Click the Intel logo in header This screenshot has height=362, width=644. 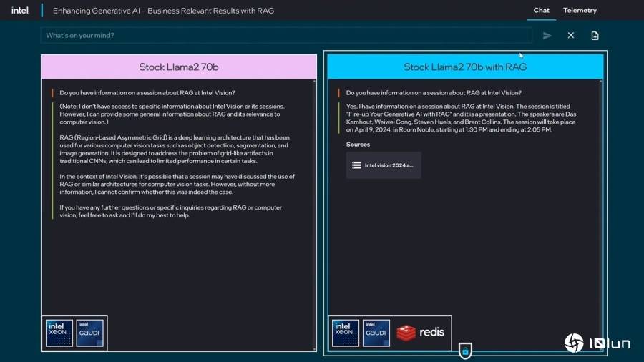point(20,11)
